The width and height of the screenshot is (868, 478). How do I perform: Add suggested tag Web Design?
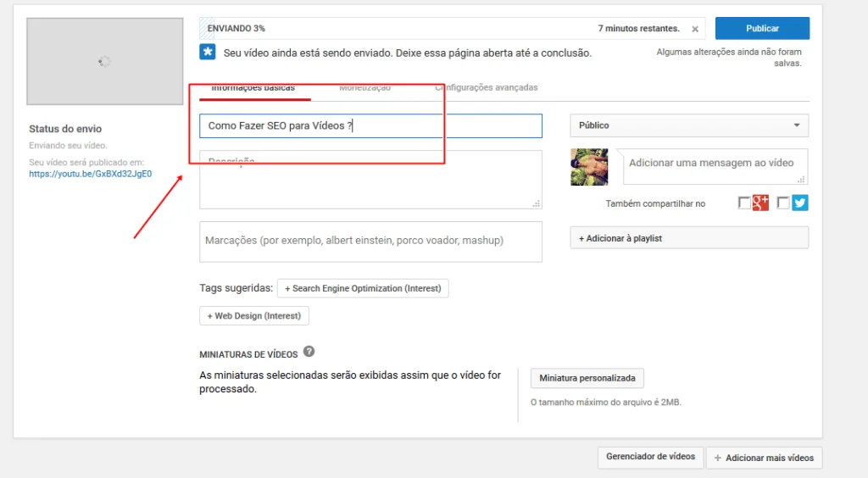pos(254,316)
